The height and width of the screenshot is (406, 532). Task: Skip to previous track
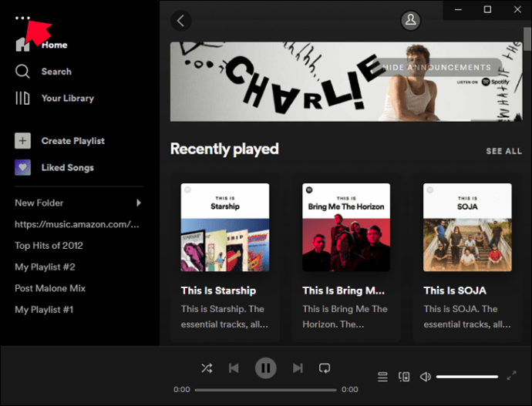234,368
